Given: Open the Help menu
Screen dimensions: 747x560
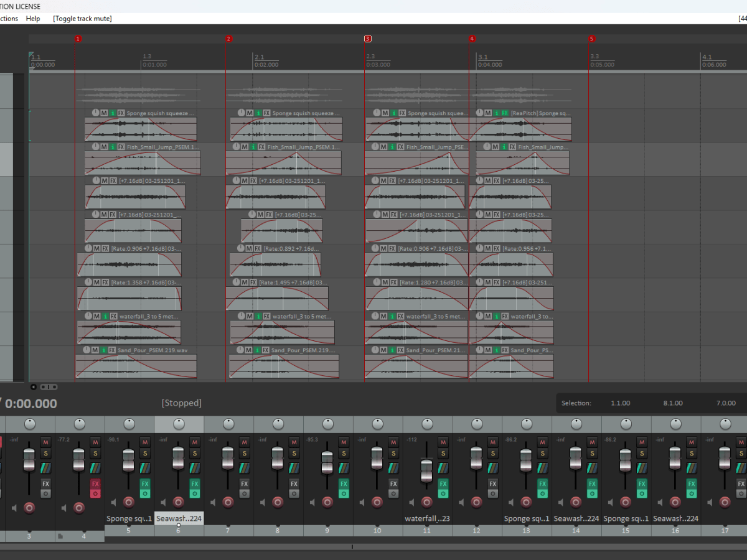Looking at the screenshot, I should (33, 19).
